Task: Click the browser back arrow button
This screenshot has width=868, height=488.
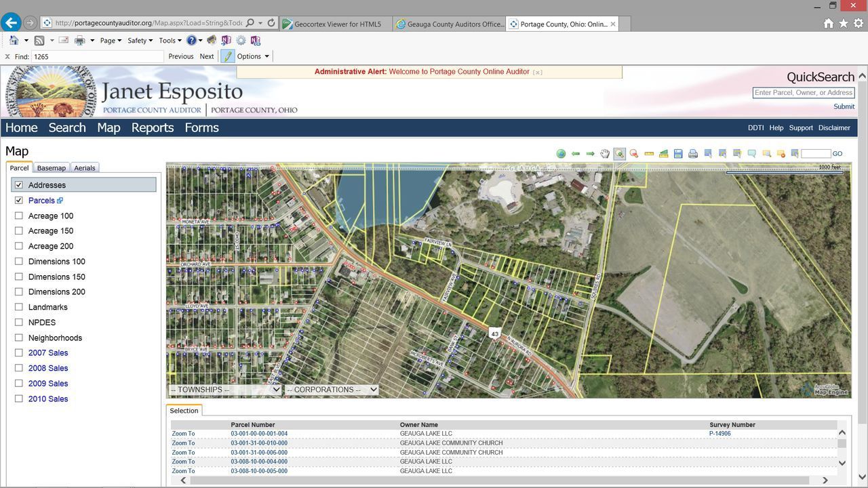Action: point(11,23)
